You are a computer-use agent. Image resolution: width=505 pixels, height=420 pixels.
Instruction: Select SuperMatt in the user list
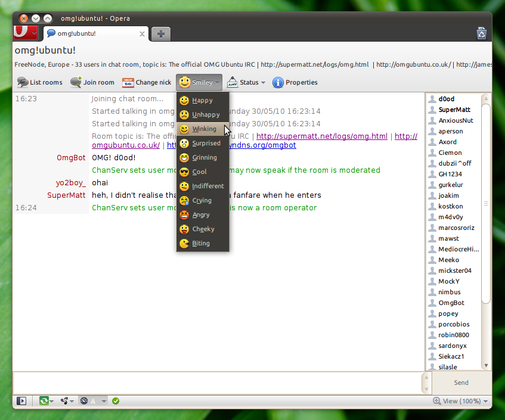(x=454, y=110)
